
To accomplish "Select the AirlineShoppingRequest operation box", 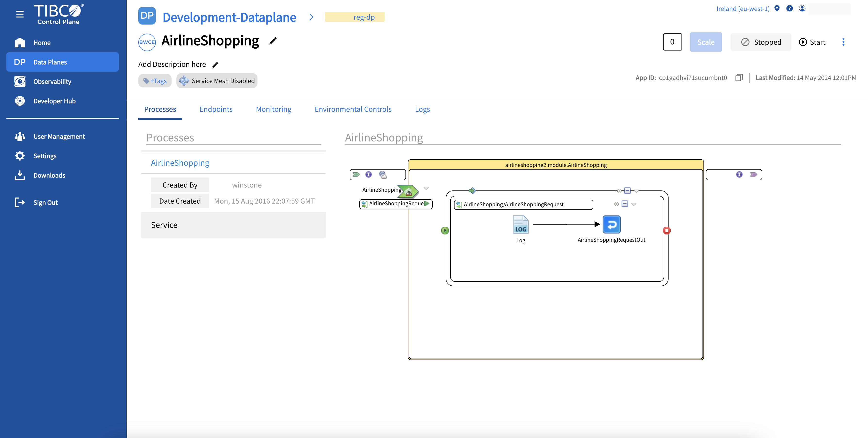I will point(396,204).
